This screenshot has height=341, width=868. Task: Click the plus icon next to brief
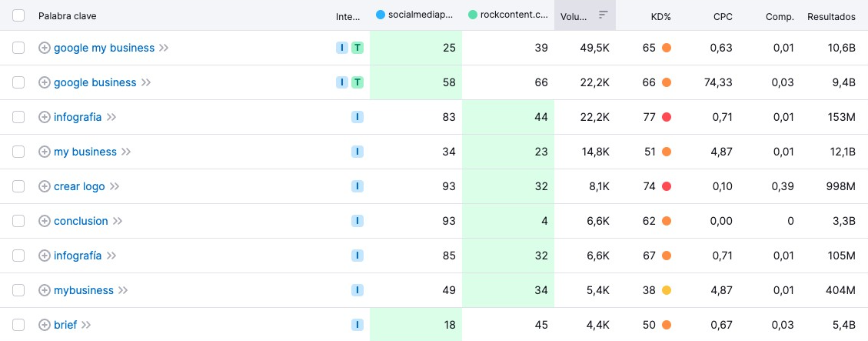point(45,325)
